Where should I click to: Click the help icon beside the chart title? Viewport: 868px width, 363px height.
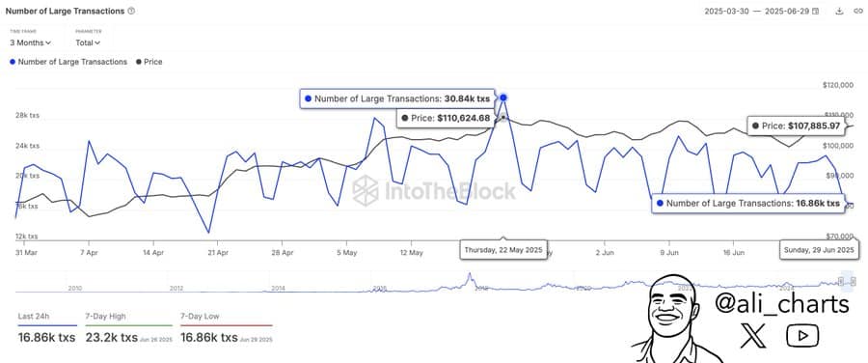click(x=131, y=11)
